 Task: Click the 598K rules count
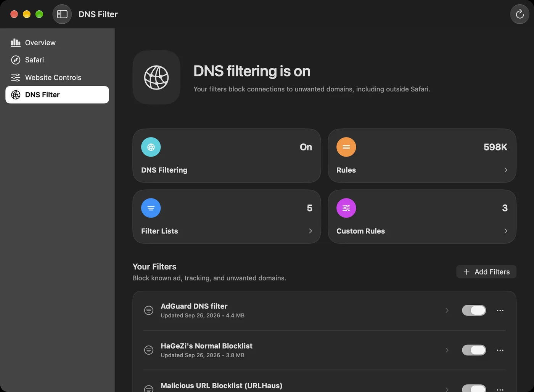pyautogui.click(x=495, y=147)
